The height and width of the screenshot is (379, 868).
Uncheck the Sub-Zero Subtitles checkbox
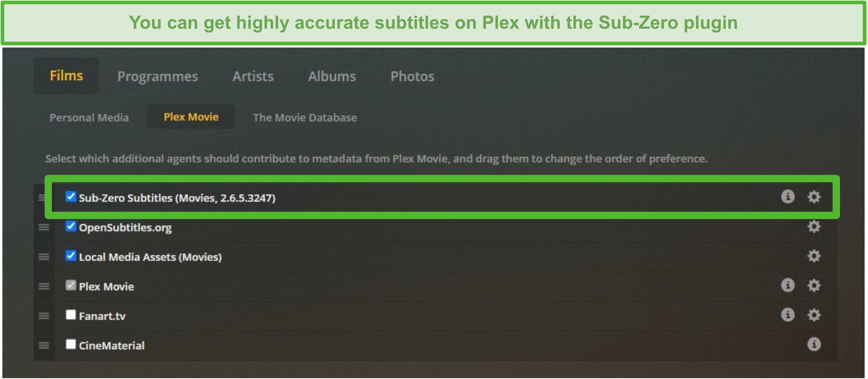(71, 197)
